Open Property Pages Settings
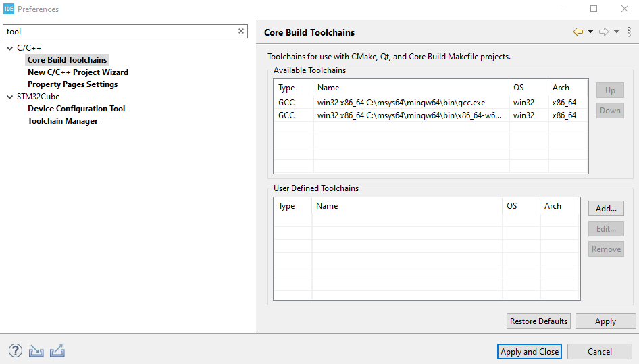Viewport: 639px width, 364px height. pyautogui.click(x=72, y=84)
